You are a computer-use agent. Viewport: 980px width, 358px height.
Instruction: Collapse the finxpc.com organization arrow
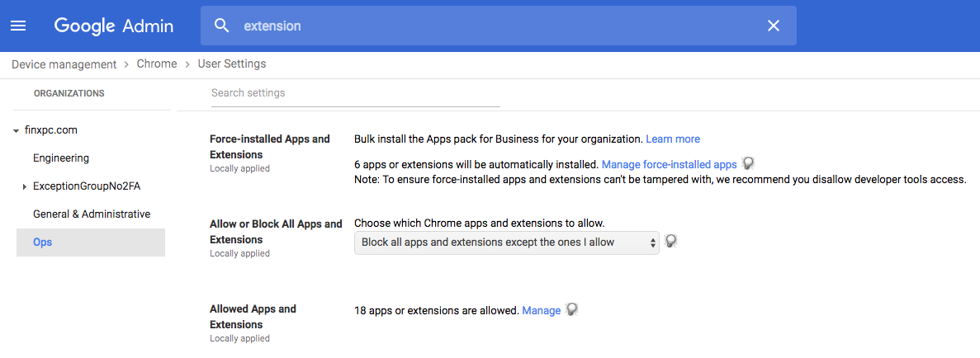tap(16, 130)
